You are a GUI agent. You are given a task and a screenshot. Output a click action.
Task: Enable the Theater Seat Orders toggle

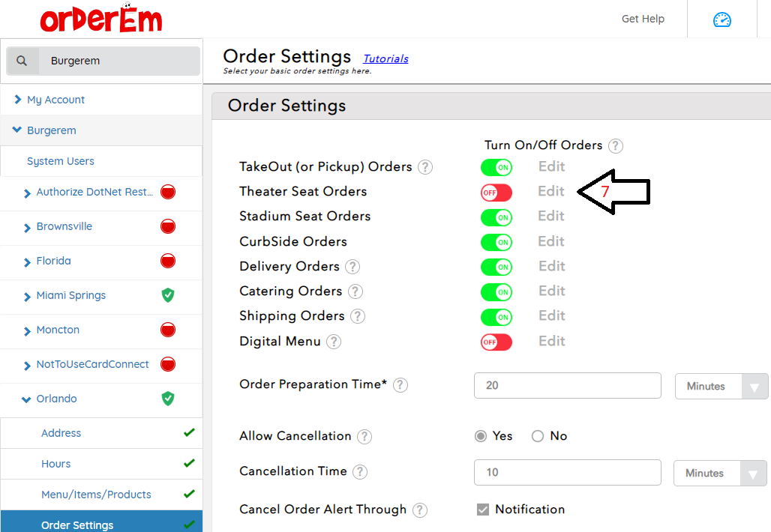point(496,193)
